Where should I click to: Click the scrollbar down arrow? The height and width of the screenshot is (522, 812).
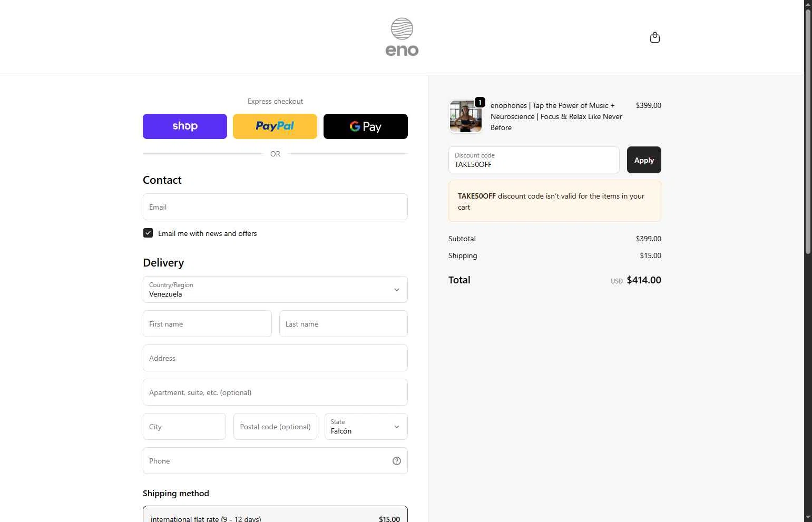(808, 517)
